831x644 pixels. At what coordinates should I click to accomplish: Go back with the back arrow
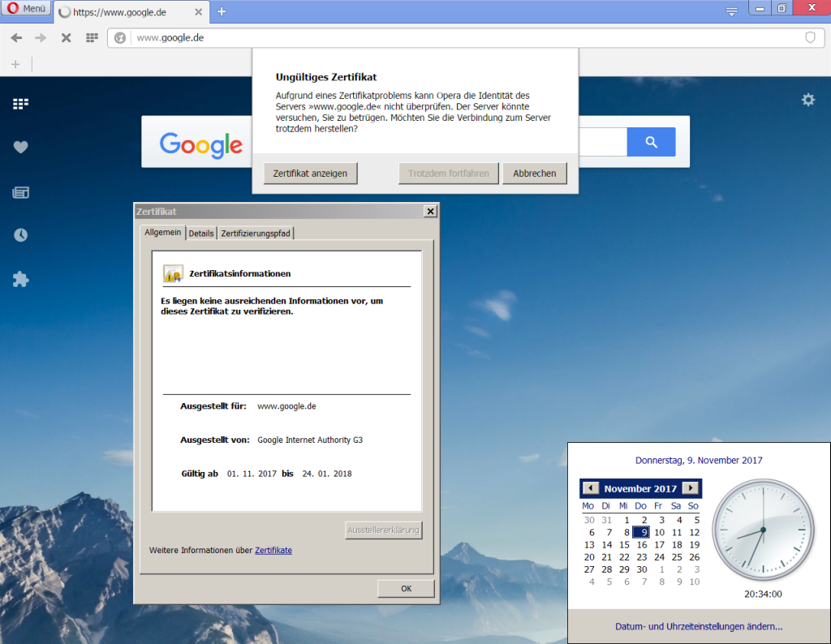pyautogui.click(x=16, y=37)
